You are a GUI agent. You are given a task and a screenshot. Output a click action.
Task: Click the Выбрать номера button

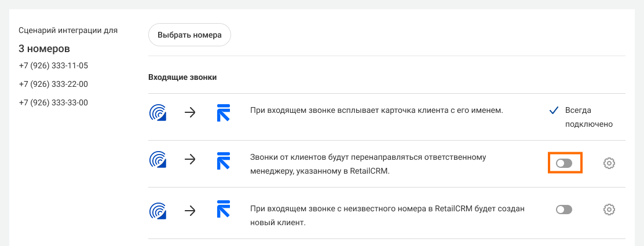(x=189, y=35)
